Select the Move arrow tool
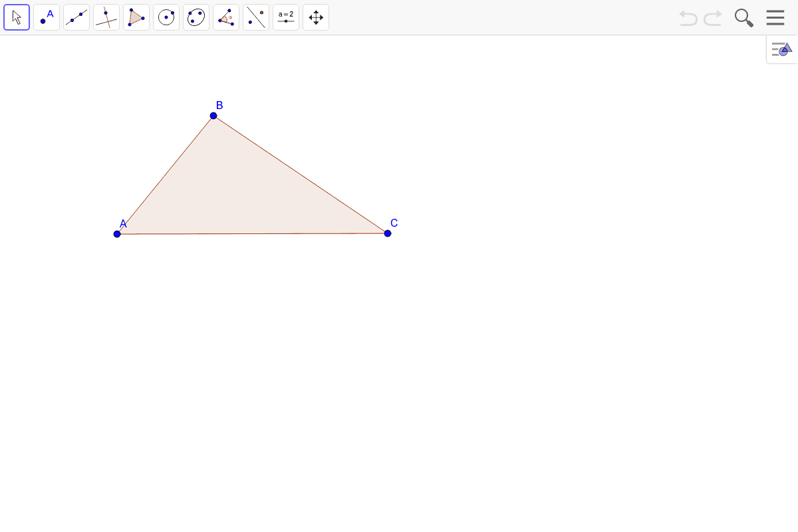 (17, 17)
